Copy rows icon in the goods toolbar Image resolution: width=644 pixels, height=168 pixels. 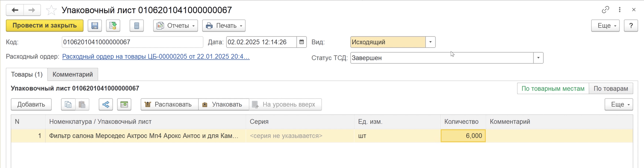68,104
